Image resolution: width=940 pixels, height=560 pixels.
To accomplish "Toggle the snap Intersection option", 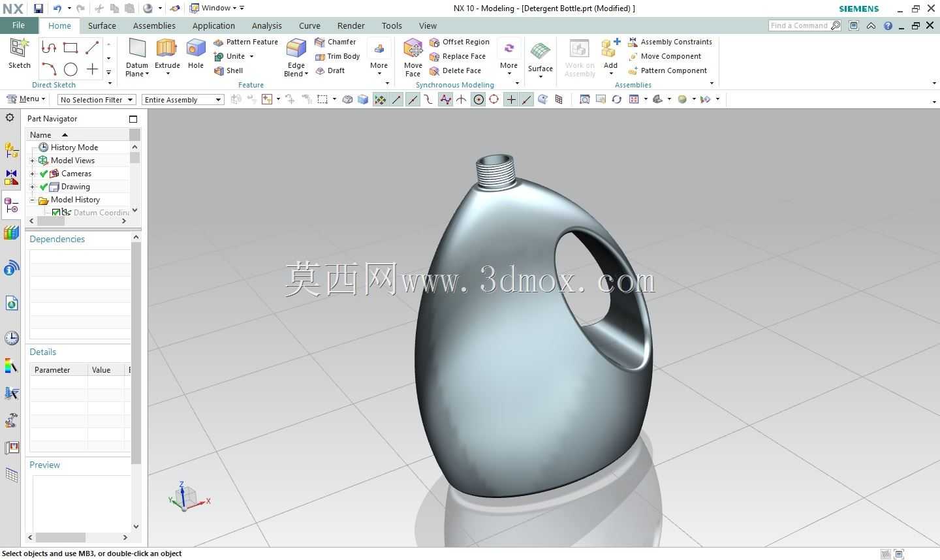I will (462, 99).
